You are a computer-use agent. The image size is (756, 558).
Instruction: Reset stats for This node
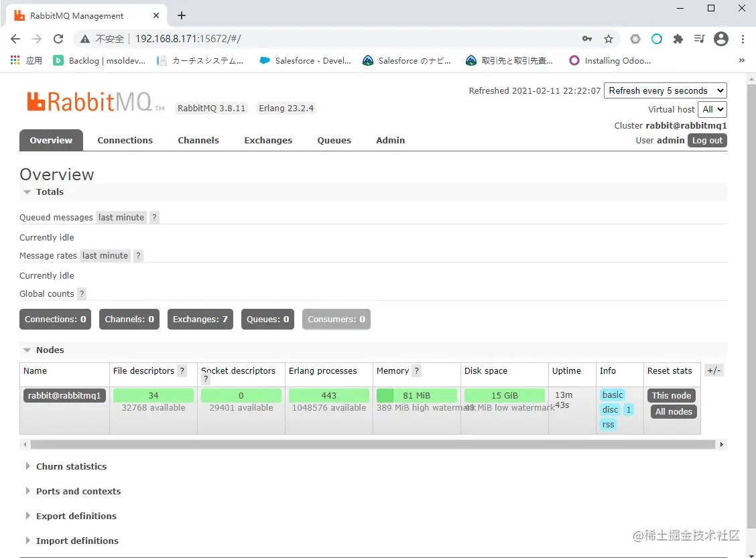(671, 396)
